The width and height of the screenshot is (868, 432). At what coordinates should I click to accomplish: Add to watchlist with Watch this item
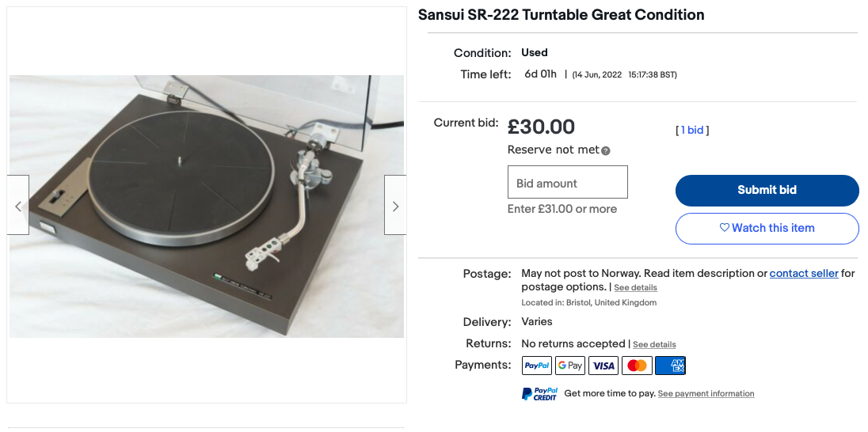(x=767, y=228)
